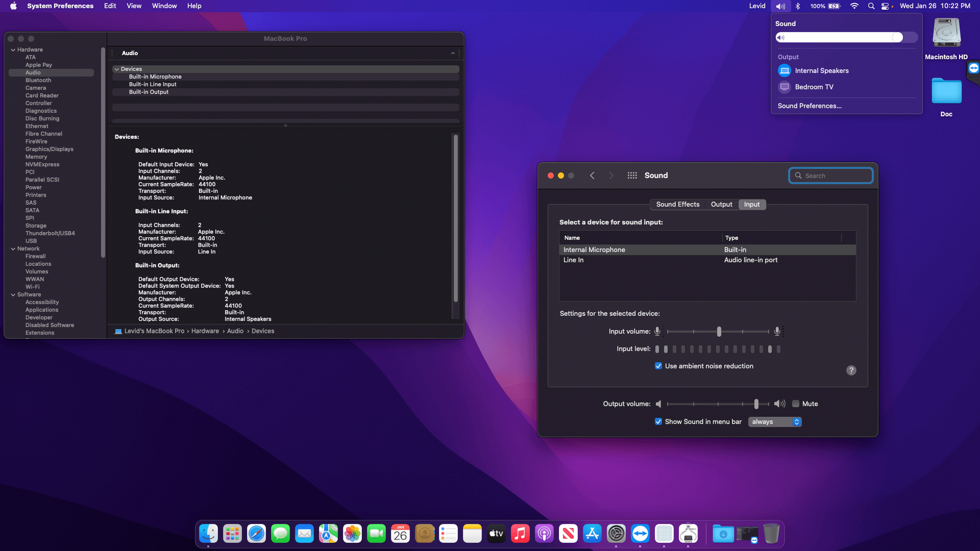
Task: Open the Edit menu
Action: tap(110, 6)
